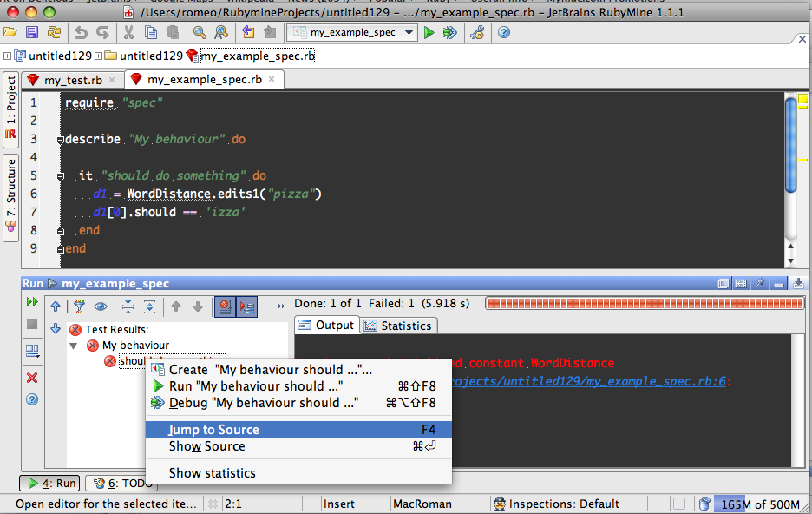Click the blue up arrow in the test toolbar
812x514 pixels.
[x=56, y=306]
